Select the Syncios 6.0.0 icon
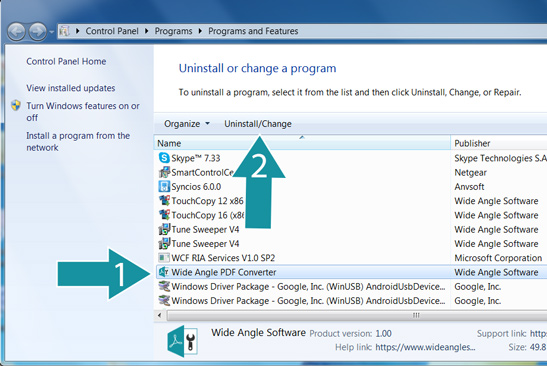547x366 pixels. pyautogui.click(x=164, y=186)
